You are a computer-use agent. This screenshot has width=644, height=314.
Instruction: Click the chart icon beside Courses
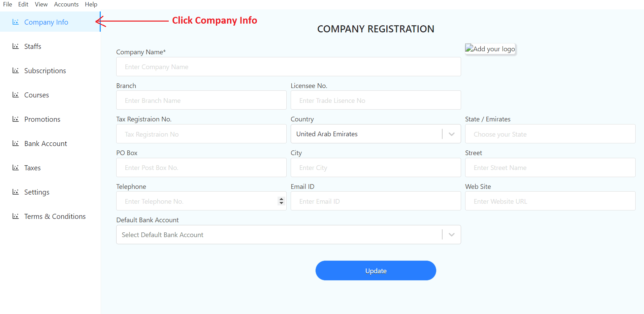coord(15,95)
